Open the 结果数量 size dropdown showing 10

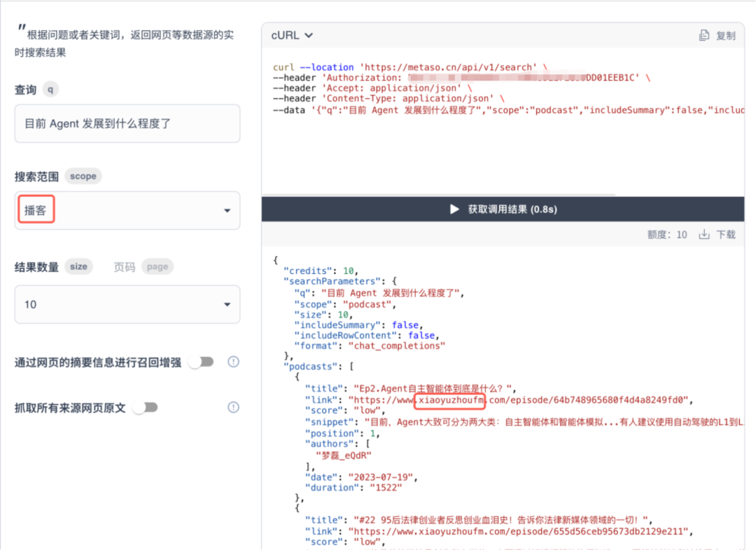(x=127, y=305)
